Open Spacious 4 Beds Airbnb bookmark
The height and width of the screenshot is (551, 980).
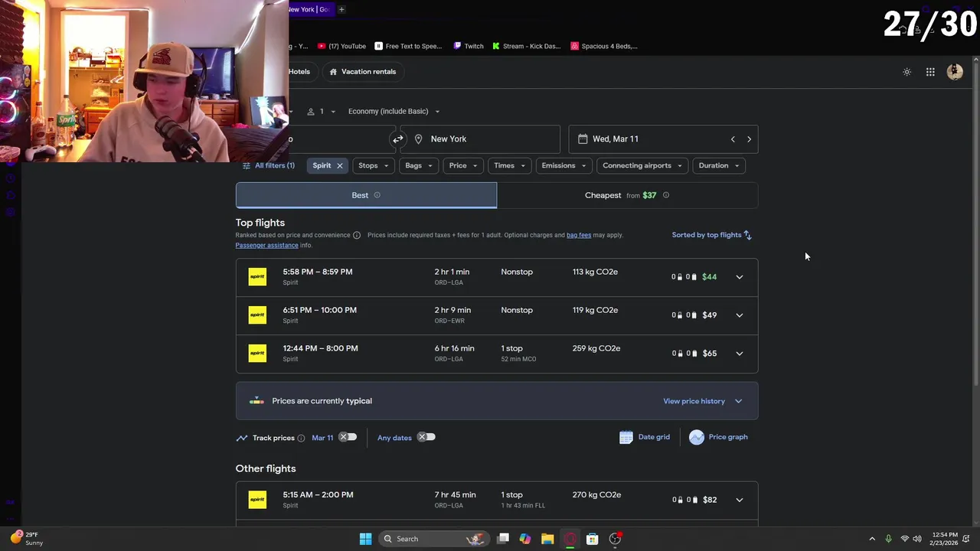point(604,46)
